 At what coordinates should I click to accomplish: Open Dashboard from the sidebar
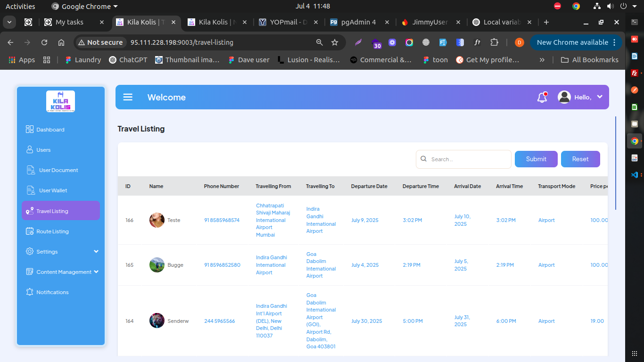click(50, 130)
